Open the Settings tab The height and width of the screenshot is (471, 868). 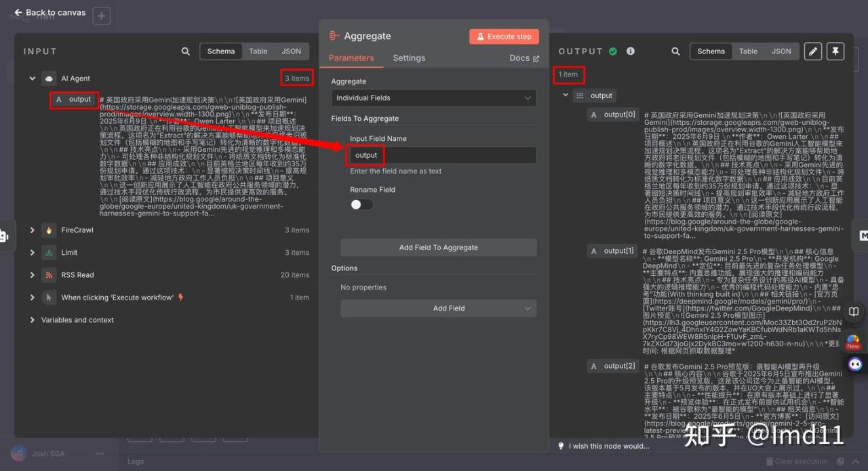pyautogui.click(x=409, y=58)
